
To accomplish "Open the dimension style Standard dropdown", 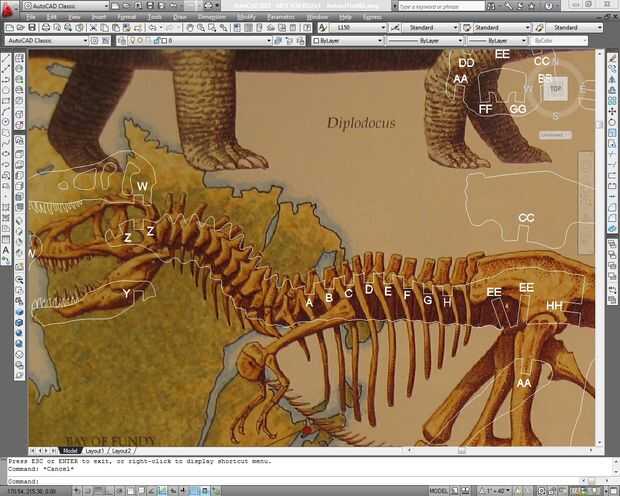I will 430,28.
